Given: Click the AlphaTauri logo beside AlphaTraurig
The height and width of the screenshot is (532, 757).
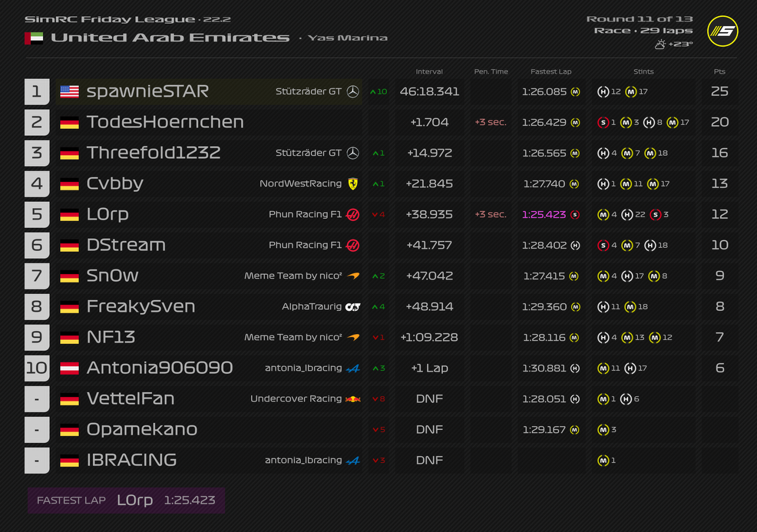Looking at the screenshot, I should click(352, 306).
